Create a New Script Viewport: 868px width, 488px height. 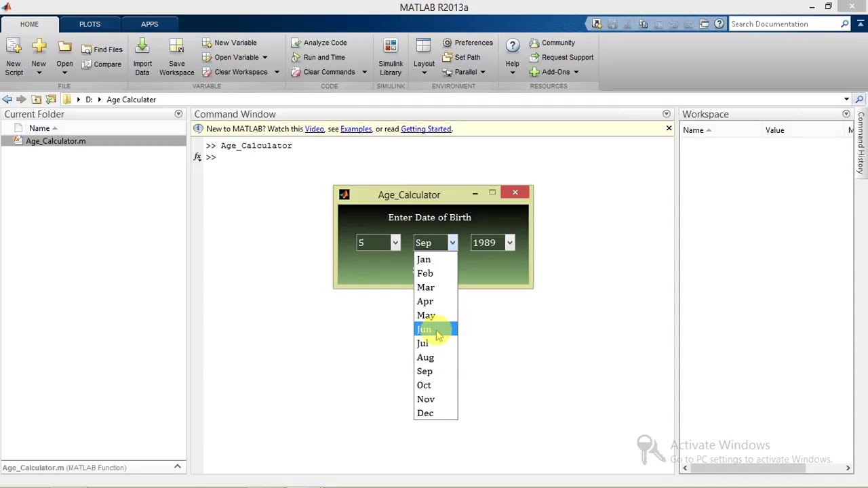pyautogui.click(x=14, y=57)
